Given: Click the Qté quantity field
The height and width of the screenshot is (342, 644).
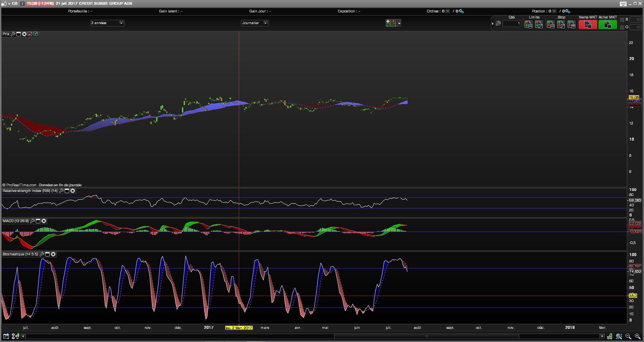Looking at the screenshot, I should (x=512, y=23).
